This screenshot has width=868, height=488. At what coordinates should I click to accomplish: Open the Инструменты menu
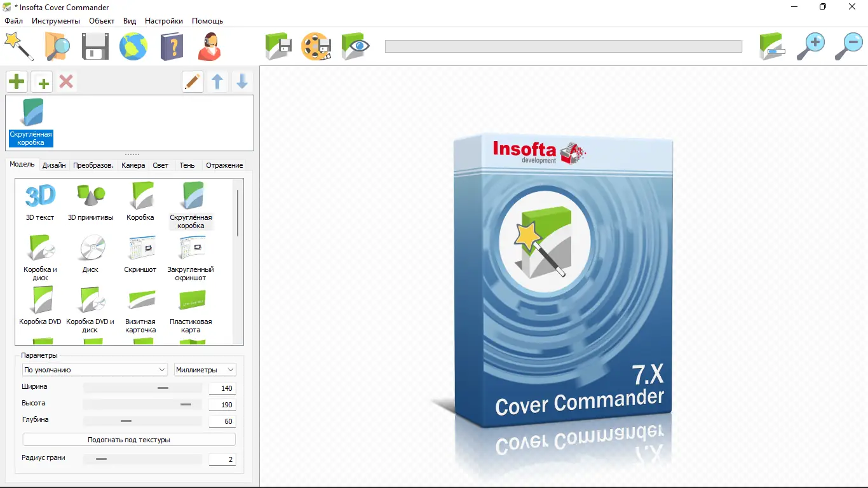pyautogui.click(x=56, y=21)
